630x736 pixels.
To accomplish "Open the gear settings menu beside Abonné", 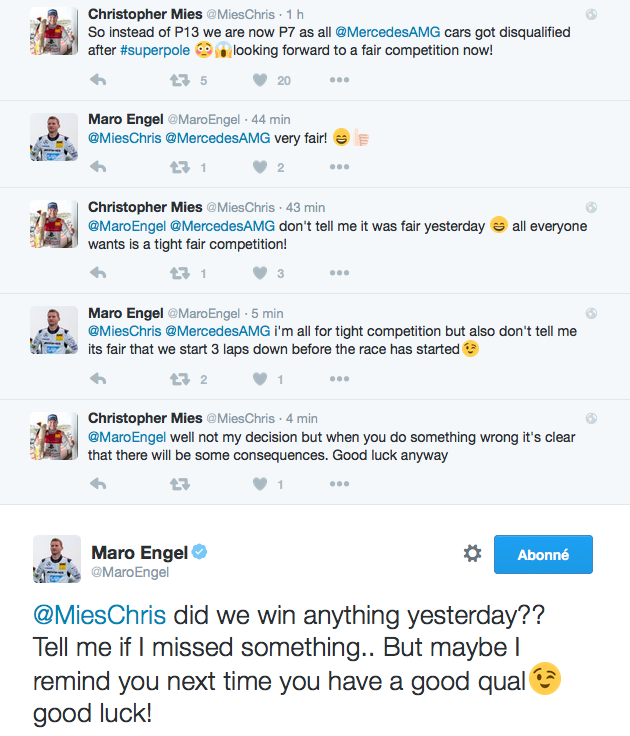I will point(472,553).
